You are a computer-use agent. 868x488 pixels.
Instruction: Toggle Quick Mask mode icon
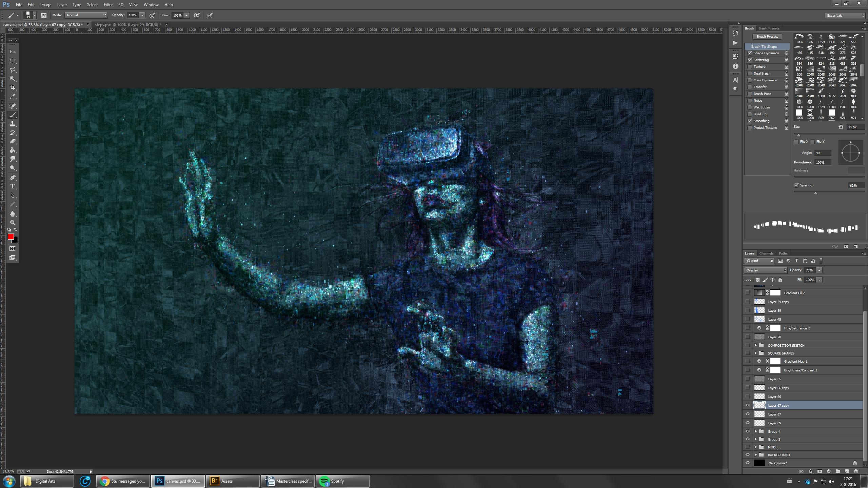(x=13, y=249)
